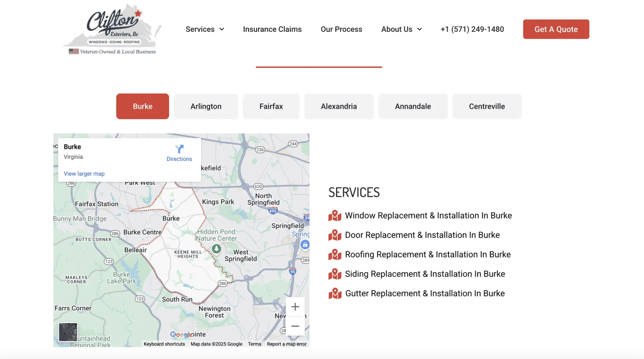Click the Door Replacement service icon
The image size is (644, 359).
click(335, 235)
